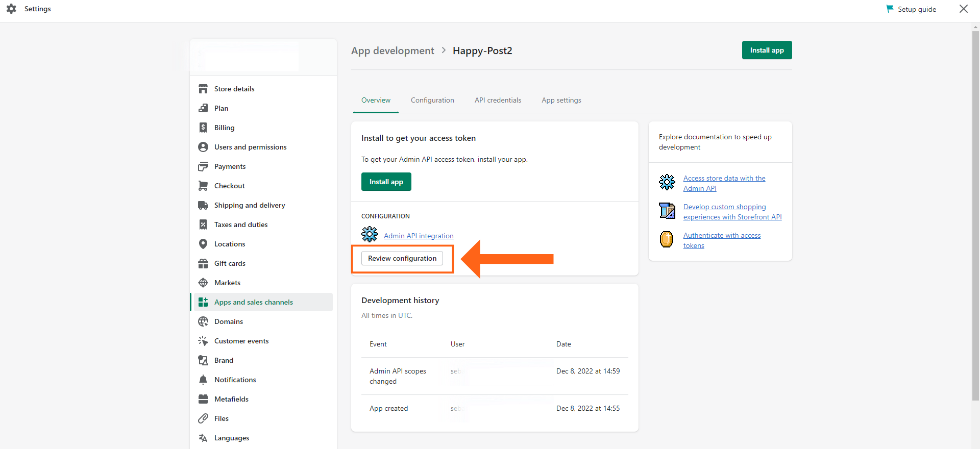Open the Admin API integration link
980x449 pixels.
coord(419,236)
